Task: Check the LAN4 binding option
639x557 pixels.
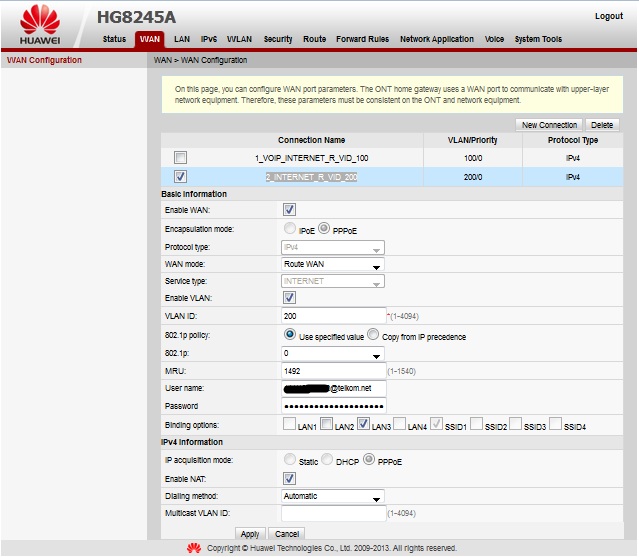Action: (x=399, y=424)
